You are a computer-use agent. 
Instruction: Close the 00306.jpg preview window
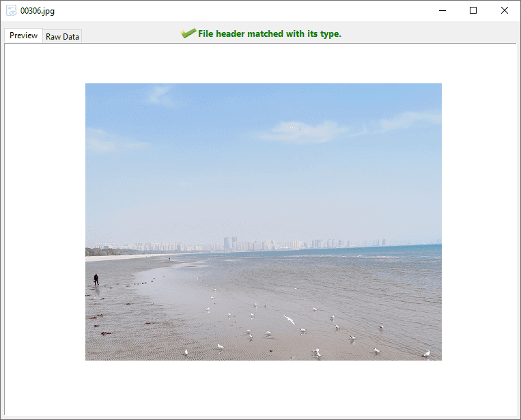click(x=505, y=10)
